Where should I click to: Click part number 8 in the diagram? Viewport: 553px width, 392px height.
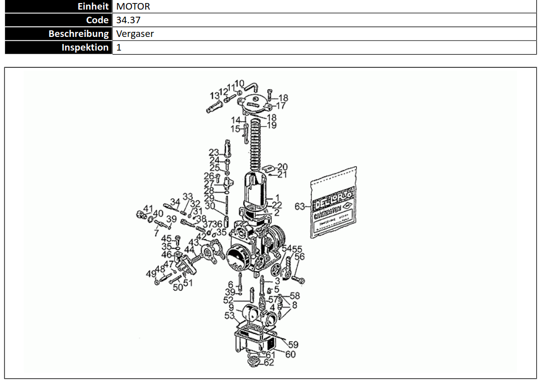pos(294,305)
